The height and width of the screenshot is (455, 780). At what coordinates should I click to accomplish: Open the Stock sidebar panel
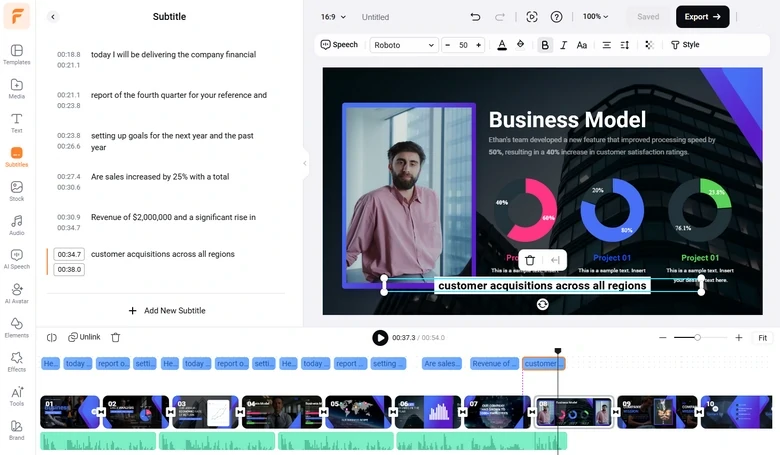click(16, 191)
